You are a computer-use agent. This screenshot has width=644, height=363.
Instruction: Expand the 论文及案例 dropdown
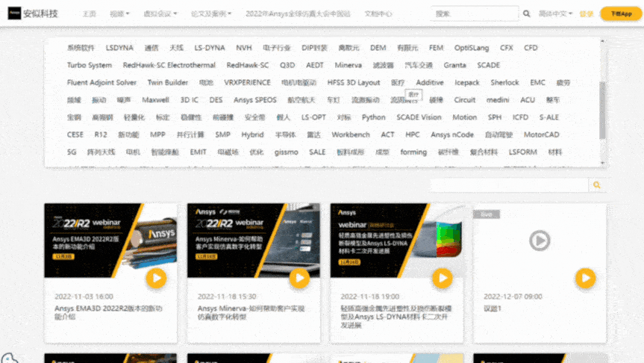[x=210, y=13]
